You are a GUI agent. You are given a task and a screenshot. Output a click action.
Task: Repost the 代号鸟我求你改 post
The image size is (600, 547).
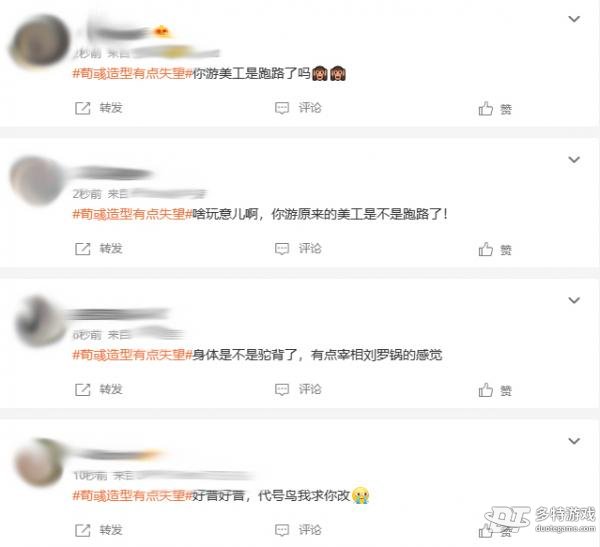click(x=82, y=530)
